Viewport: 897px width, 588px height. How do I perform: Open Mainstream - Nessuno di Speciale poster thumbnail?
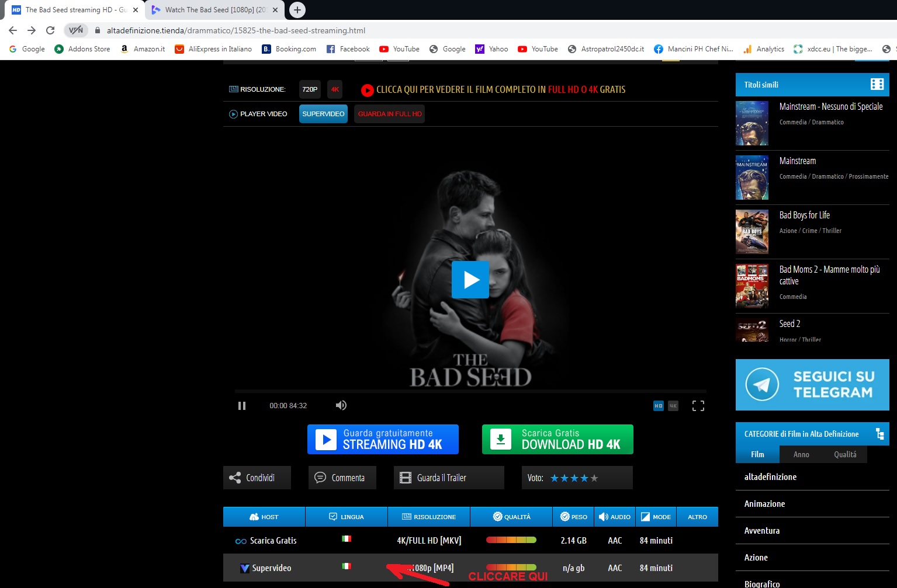tap(751, 123)
